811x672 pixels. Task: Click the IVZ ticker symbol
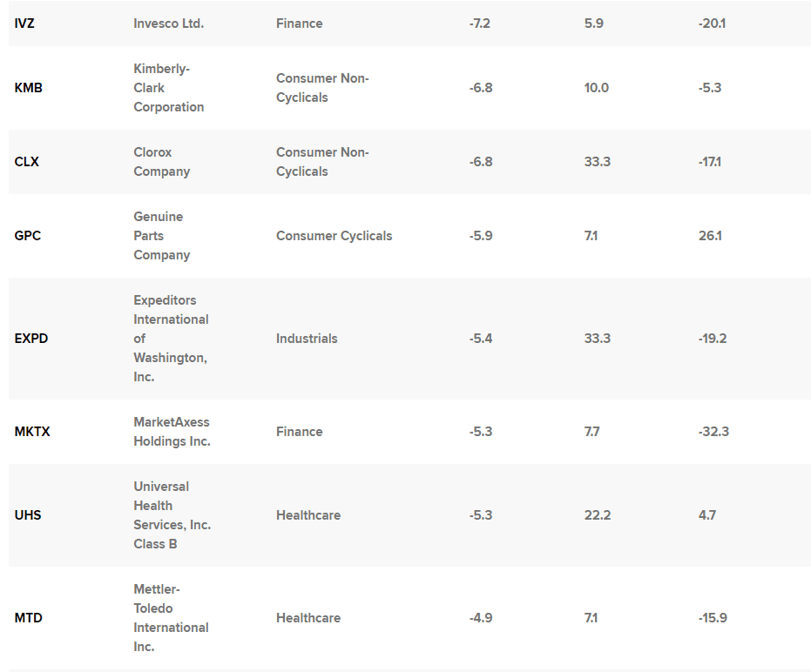tap(24, 24)
